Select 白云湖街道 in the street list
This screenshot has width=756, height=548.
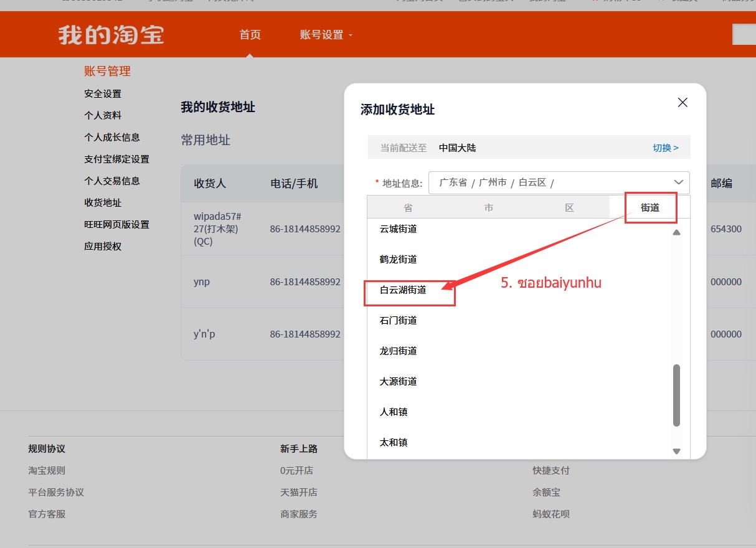tap(403, 290)
